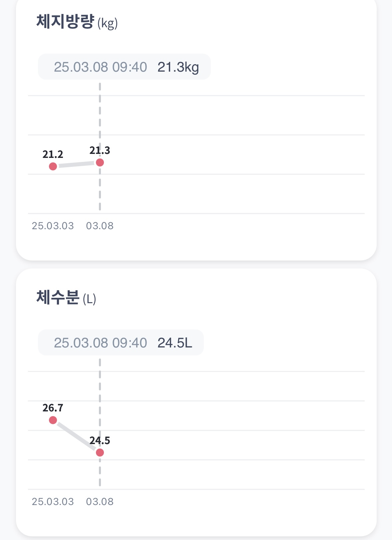Select the 25.03.03 date label under 체지방량 chart
The height and width of the screenshot is (540, 392).
coord(53,226)
